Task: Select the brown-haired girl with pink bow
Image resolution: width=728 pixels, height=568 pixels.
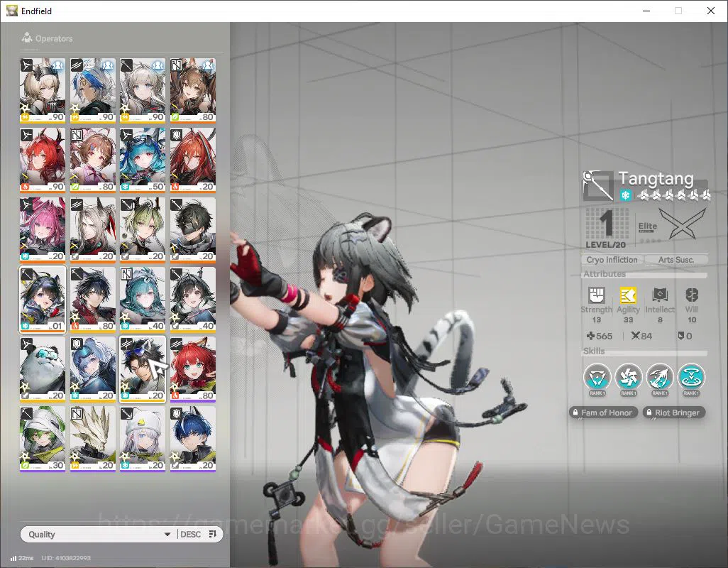Action: click(93, 160)
